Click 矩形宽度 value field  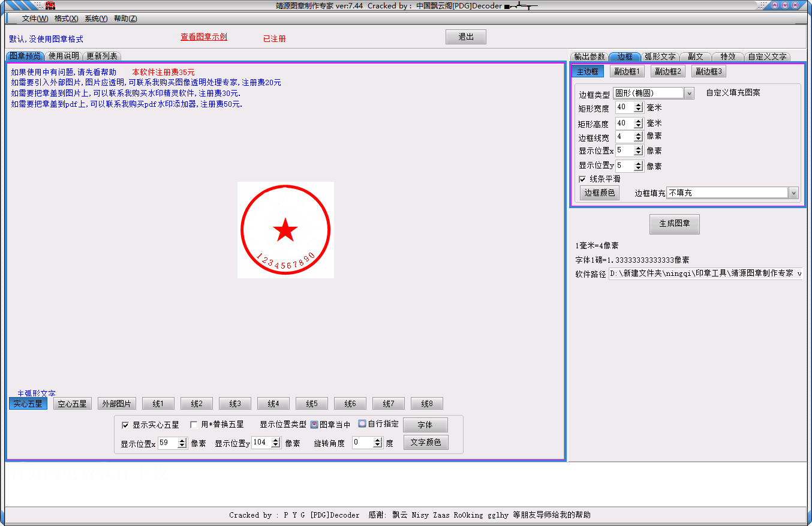click(625, 107)
